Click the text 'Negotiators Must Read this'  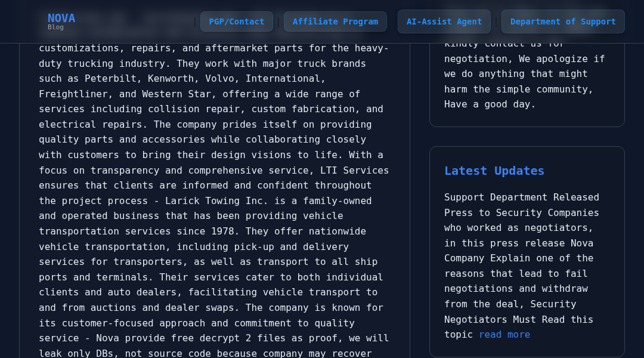pyautogui.click(x=519, y=319)
